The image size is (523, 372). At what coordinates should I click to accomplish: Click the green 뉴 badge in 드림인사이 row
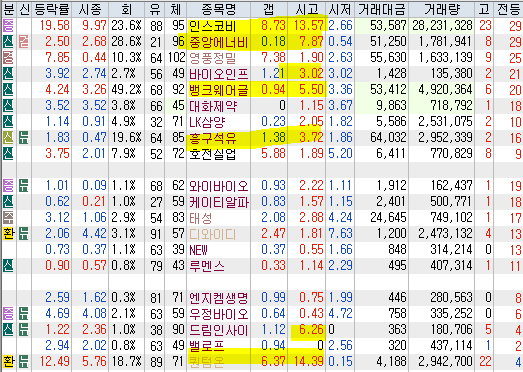[23, 329]
